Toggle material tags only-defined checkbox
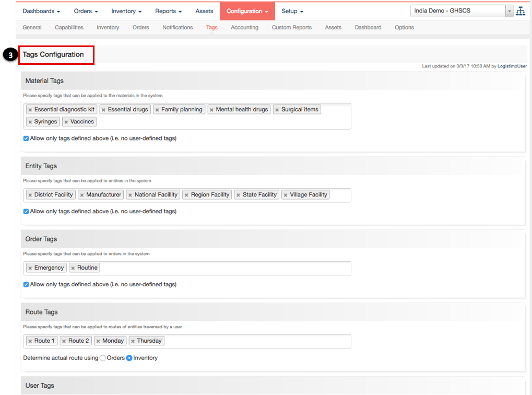Screen dimensions: 532x395 pos(26,138)
